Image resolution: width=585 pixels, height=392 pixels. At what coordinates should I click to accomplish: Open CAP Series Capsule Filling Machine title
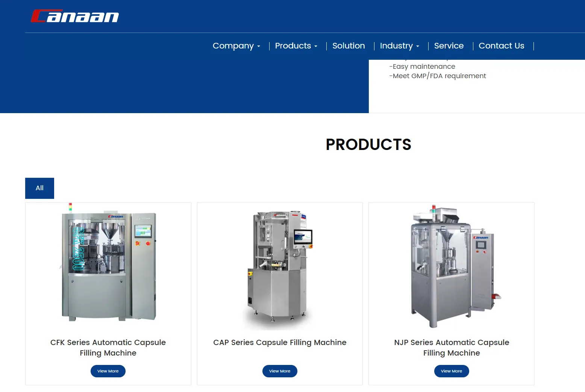pos(280,342)
